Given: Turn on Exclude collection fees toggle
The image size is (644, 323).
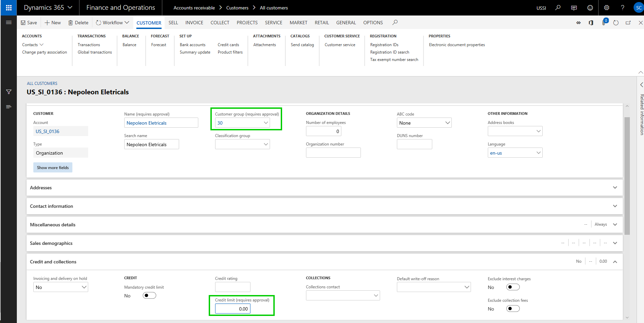Looking at the screenshot, I should point(513,309).
